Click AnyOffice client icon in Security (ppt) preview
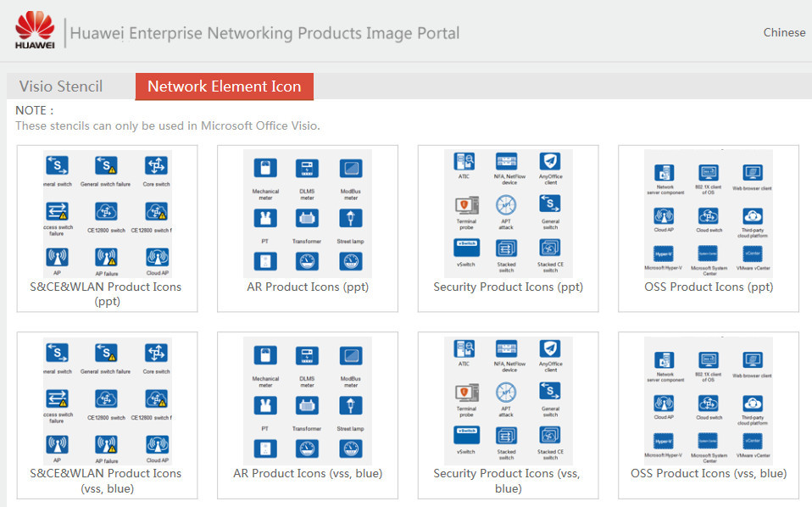Screen dimensions: 812x507 (x=550, y=162)
